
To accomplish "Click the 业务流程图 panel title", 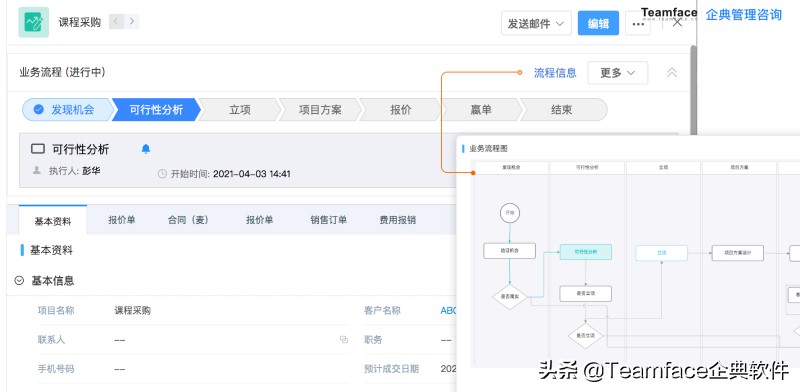I will pos(488,149).
